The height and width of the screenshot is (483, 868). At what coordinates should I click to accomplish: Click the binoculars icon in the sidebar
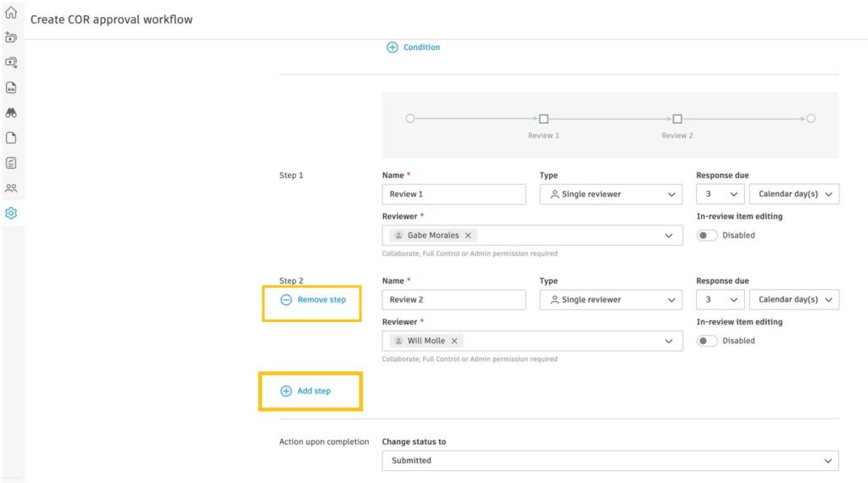pyautogui.click(x=11, y=113)
